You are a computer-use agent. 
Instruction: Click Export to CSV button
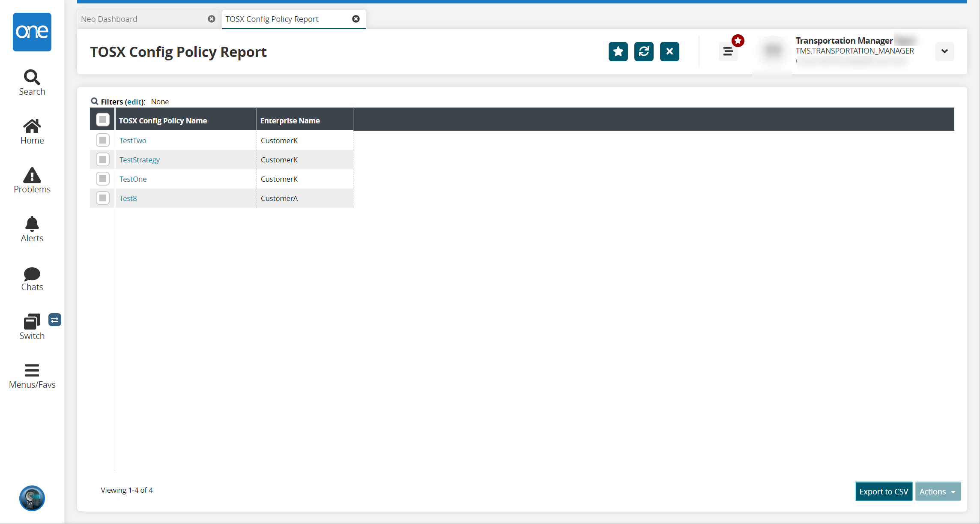(883, 491)
